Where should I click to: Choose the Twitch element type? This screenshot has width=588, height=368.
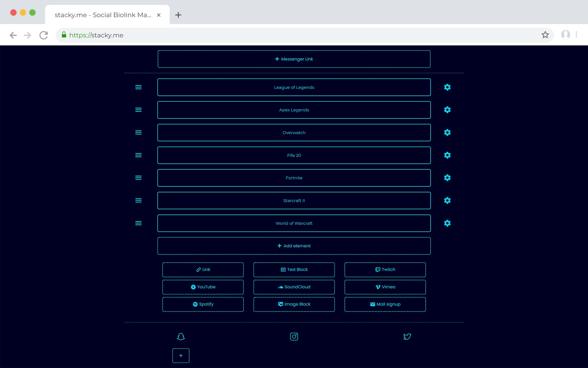tap(385, 270)
